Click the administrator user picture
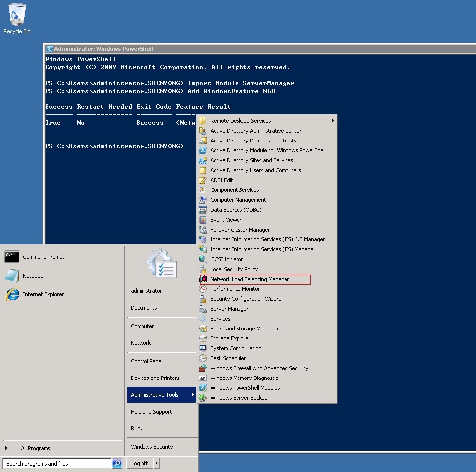Screen dimensions: 476x472 [x=162, y=264]
